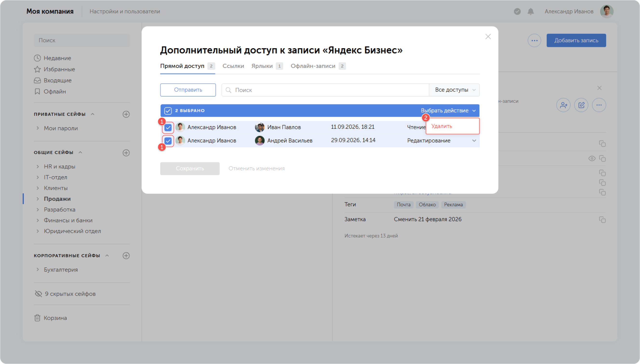Switch to the Офлайн-записи tab

pos(318,66)
